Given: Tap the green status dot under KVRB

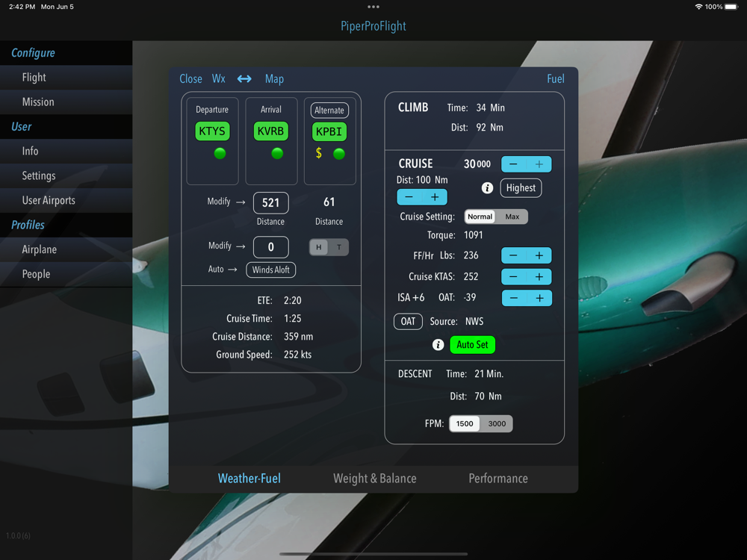Looking at the screenshot, I should point(277,153).
